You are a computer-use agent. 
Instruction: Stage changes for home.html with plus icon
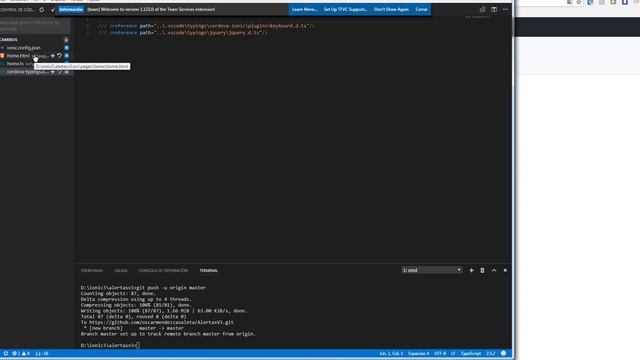pos(52,56)
